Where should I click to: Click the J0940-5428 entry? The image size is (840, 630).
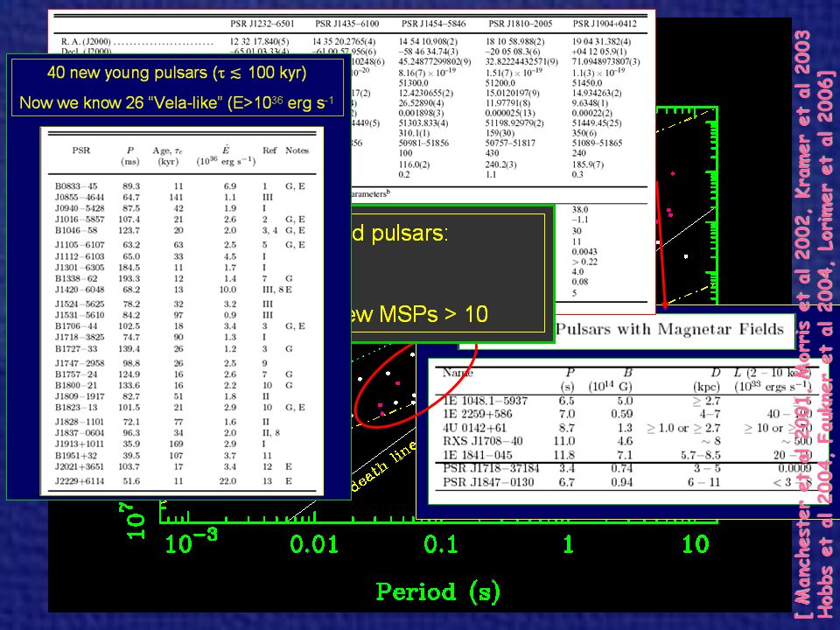(x=80, y=208)
